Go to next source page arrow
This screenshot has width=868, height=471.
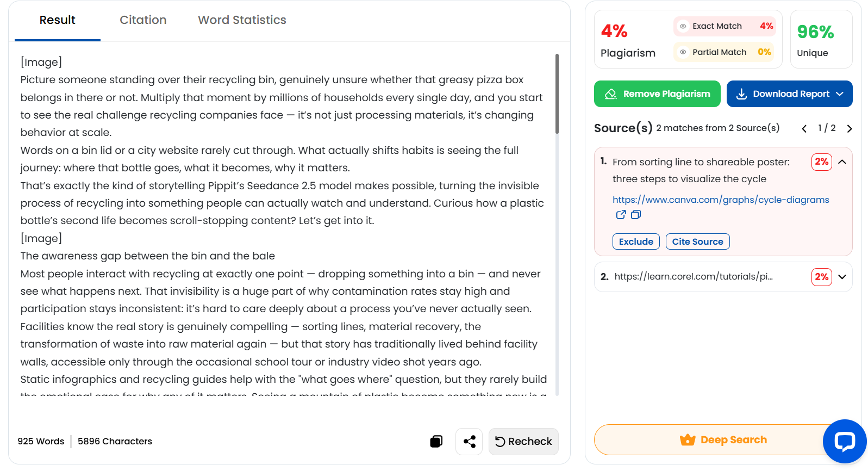850,129
